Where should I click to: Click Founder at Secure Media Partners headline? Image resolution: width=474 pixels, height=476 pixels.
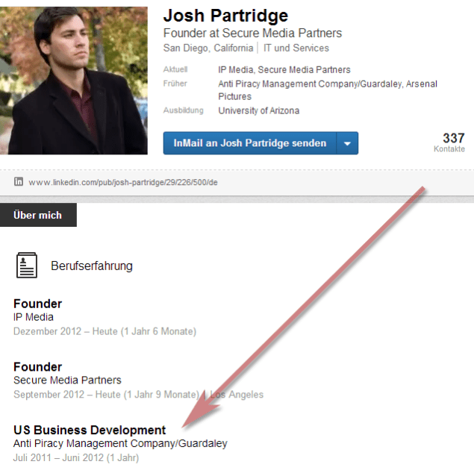tap(252, 34)
